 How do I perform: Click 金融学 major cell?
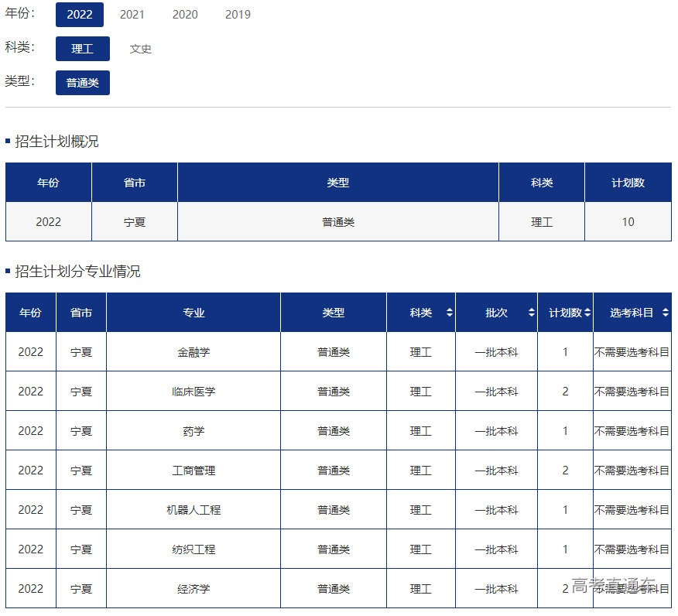(193, 352)
